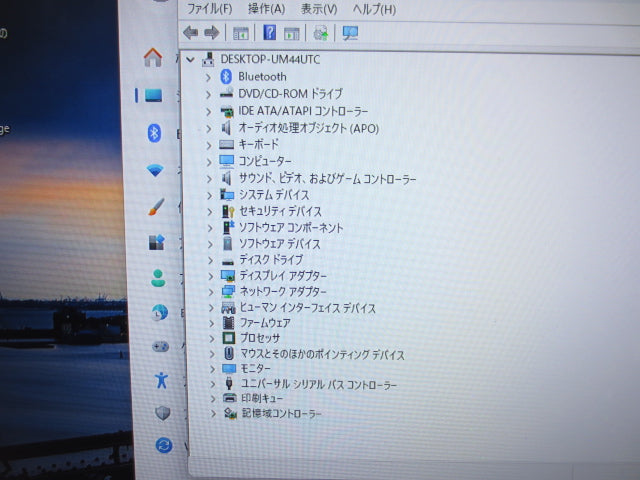640x480 pixels.
Task: Expand the Bluetooth node
Action: pos(208,77)
